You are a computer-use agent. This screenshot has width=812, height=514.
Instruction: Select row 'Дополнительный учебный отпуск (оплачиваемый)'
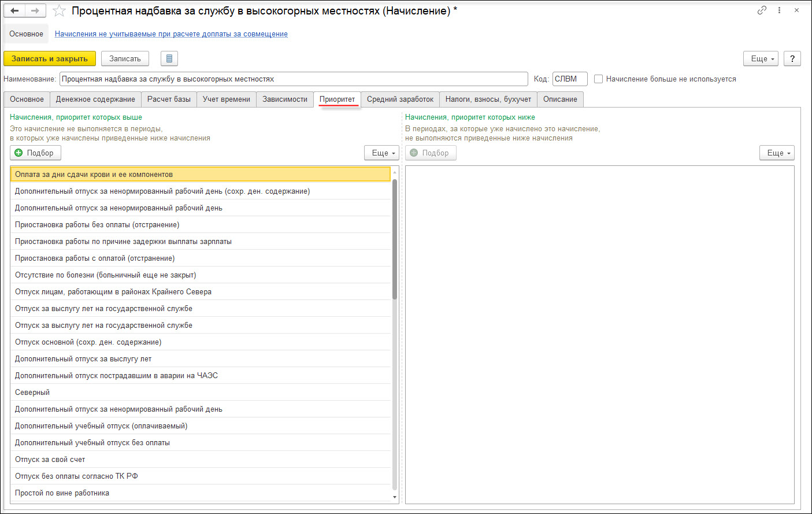200,426
